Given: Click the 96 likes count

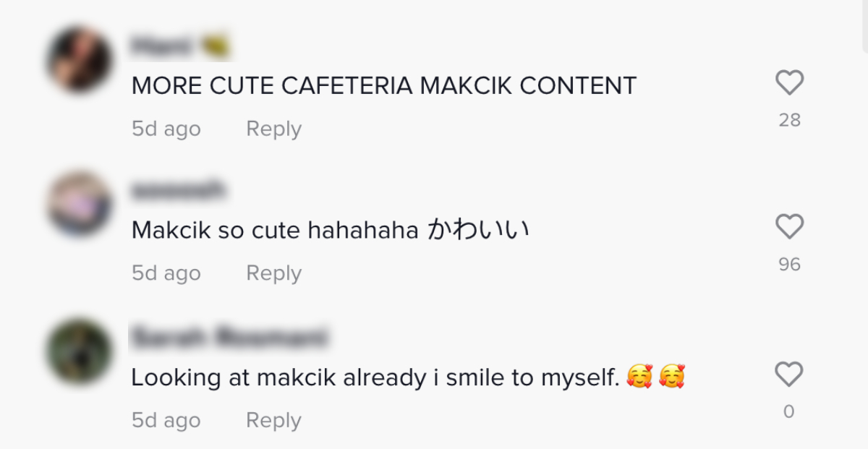Looking at the screenshot, I should [789, 265].
